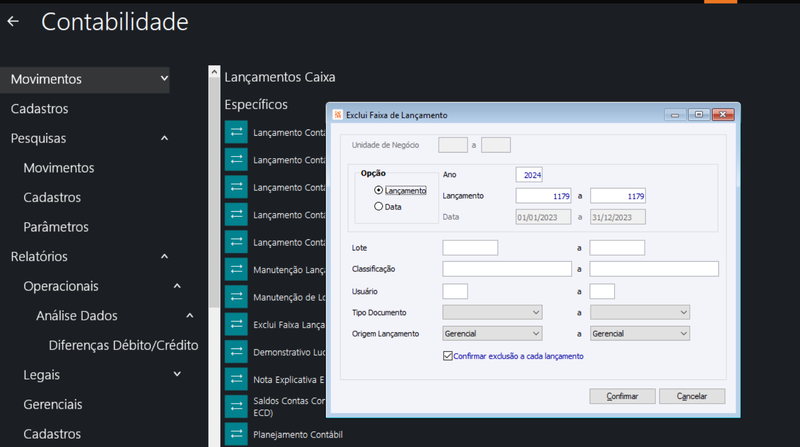This screenshot has width=800, height=447.
Task: Click the Ano input field showing 2024
Action: (529, 175)
